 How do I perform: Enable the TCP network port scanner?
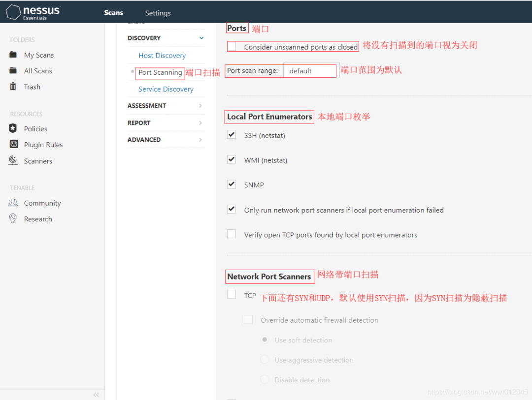coord(232,295)
